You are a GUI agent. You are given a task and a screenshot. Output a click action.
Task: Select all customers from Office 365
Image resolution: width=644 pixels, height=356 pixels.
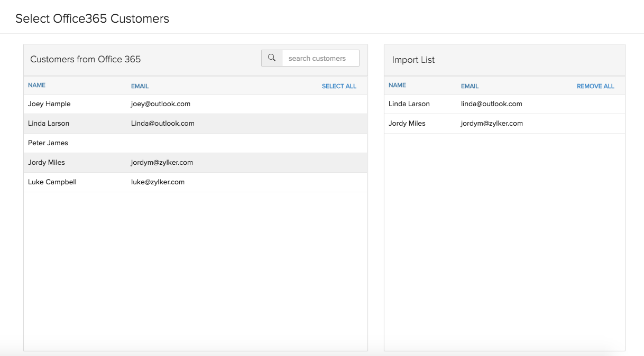(x=339, y=86)
